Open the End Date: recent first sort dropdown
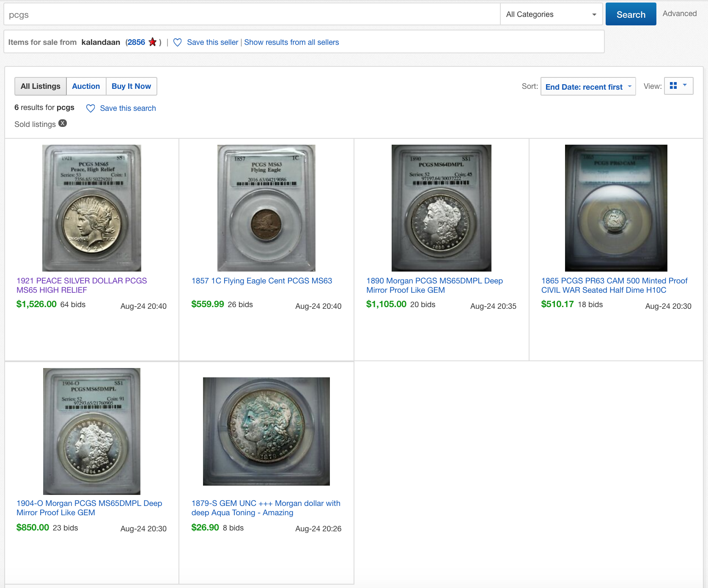The image size is (708, 588). point(588,87)
